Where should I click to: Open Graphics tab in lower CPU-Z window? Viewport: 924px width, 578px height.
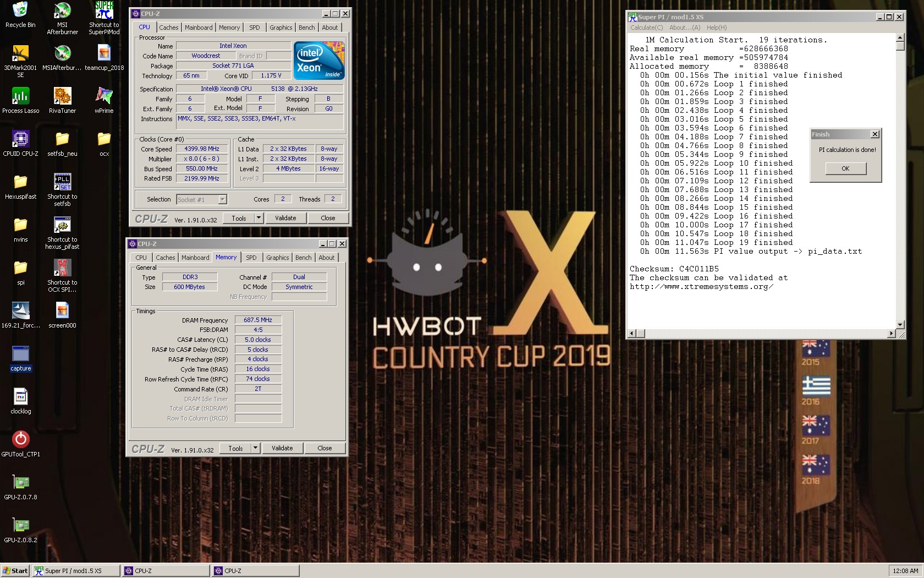click(x=278, y=258)
